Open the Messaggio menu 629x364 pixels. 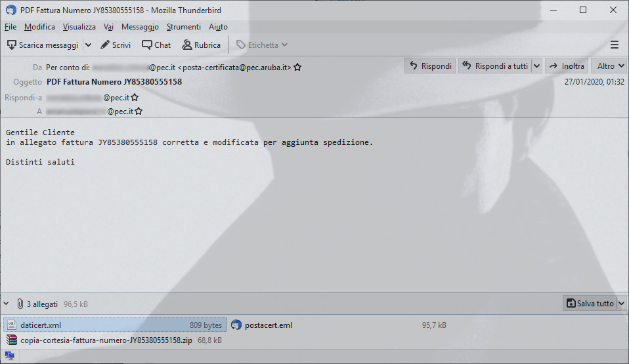click(x=140, y=27)
